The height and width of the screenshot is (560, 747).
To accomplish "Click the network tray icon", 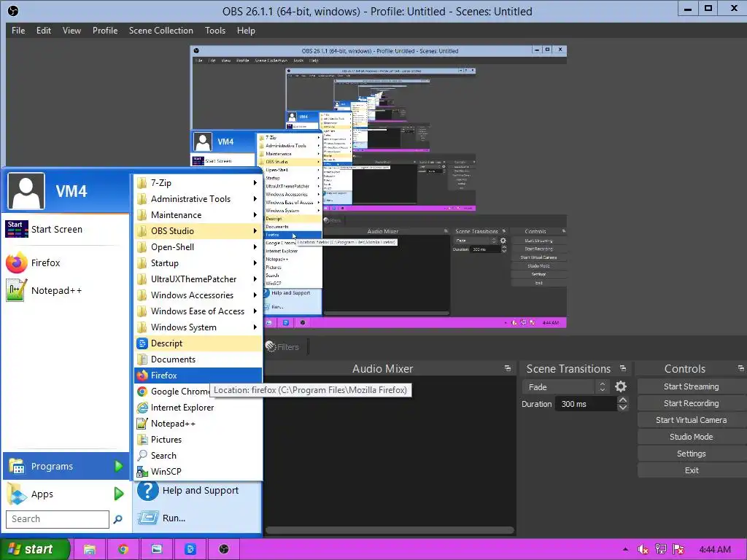I will (x=660, y=550).
